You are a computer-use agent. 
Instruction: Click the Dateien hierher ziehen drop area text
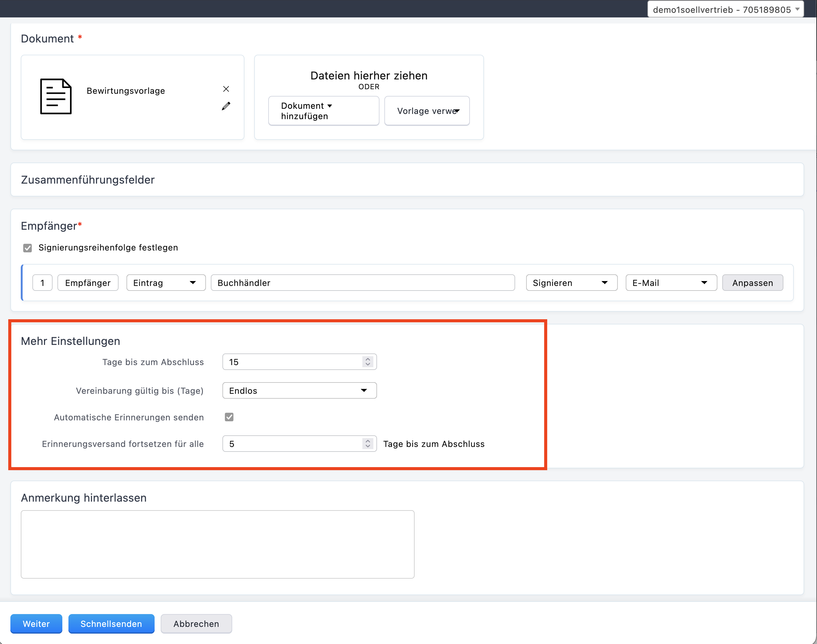pyautogui.click(x=369, y=76)
